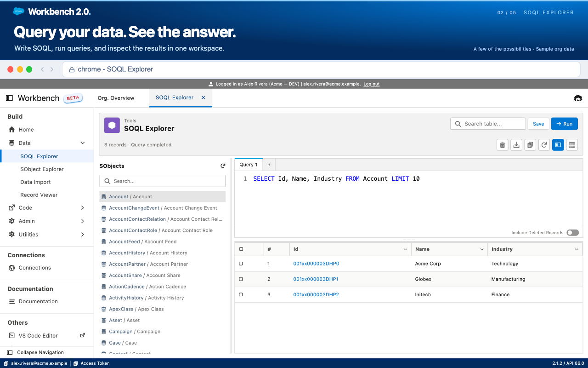Viewport: 588px width, 368px height.
Task: Add a new query tab
Action: (x=269, y=165)
